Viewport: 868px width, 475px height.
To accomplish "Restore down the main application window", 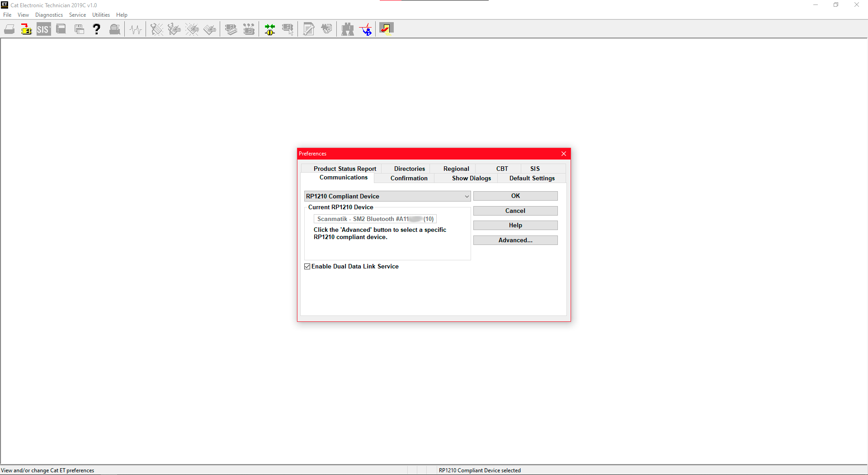I will tap(836, 5).
